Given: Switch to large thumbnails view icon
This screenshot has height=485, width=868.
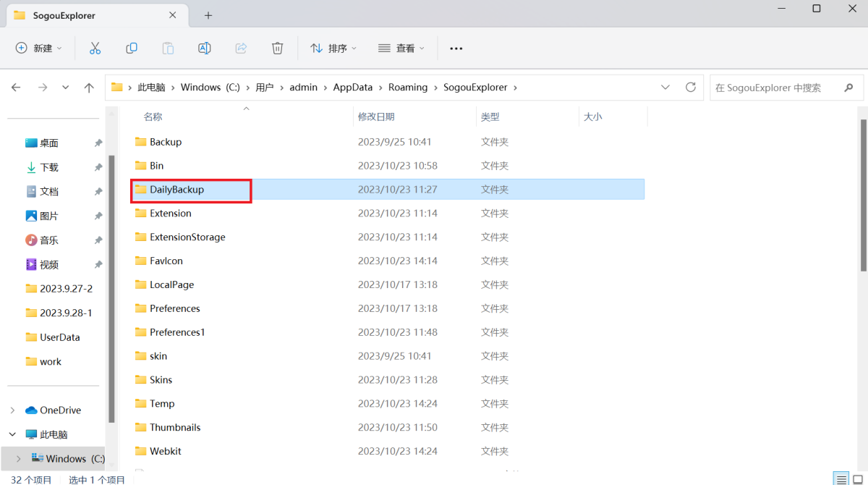Looking at the screenshot, I should click(x=858, y=479).
